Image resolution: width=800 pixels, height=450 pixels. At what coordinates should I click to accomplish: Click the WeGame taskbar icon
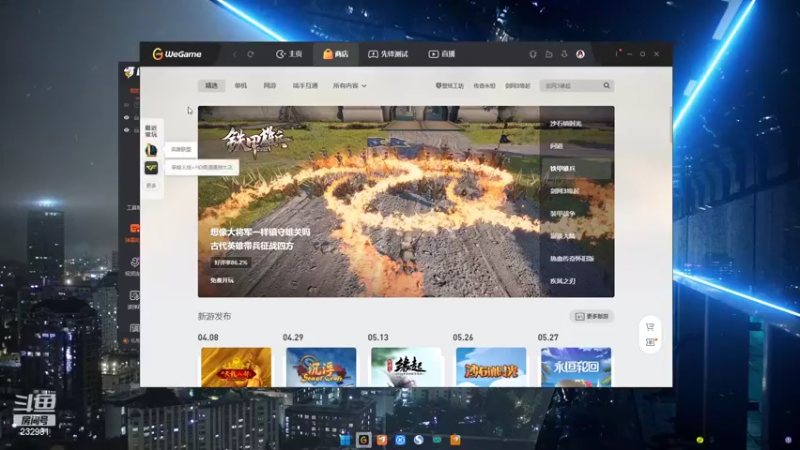[x=363, y=440]
